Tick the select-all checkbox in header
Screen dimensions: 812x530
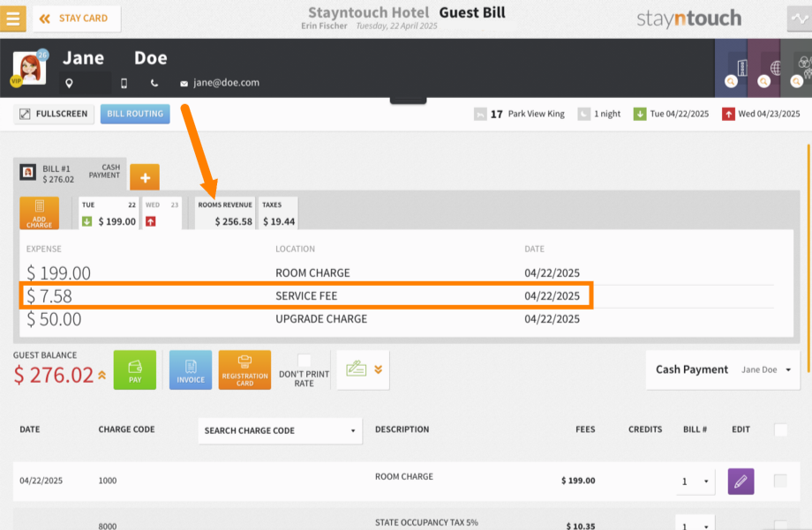pos(780,429)
